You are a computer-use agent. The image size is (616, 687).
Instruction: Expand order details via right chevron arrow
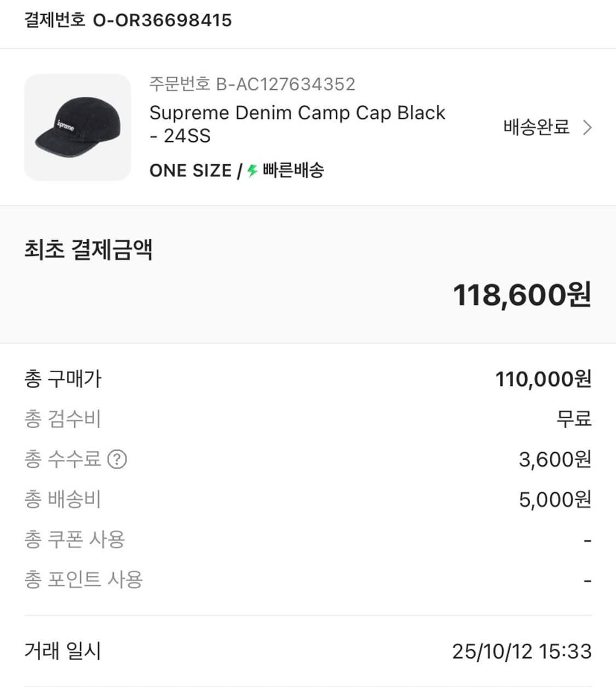(x=588, y=128)
